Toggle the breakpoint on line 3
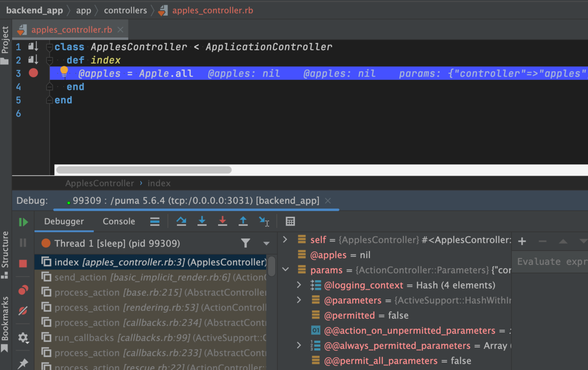The height and width of the screenshot is (370, 588). click(x=33, y=73)
